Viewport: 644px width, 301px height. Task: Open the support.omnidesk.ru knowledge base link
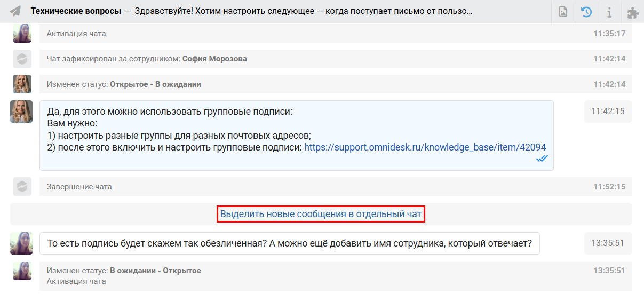coord(425,147)
